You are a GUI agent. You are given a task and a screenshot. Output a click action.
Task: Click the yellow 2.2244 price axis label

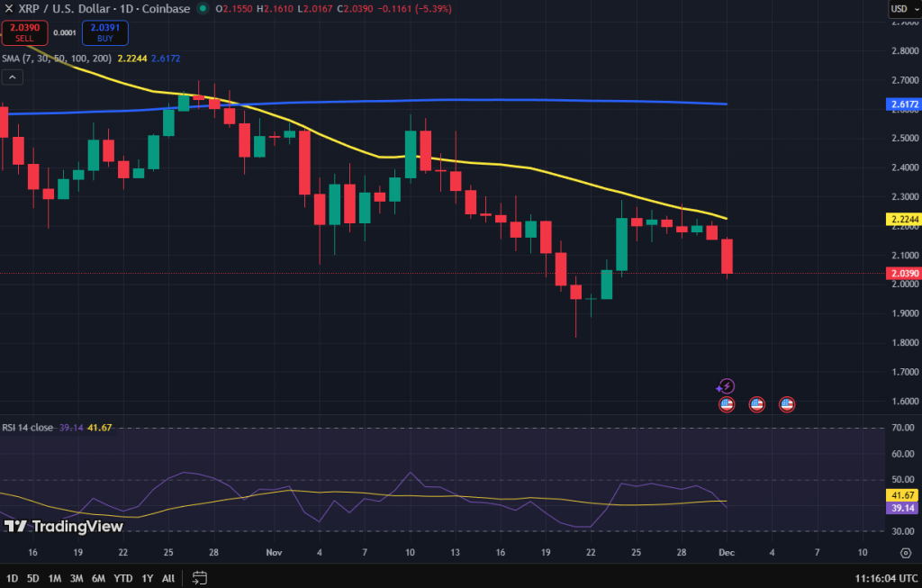pos(903,219)
